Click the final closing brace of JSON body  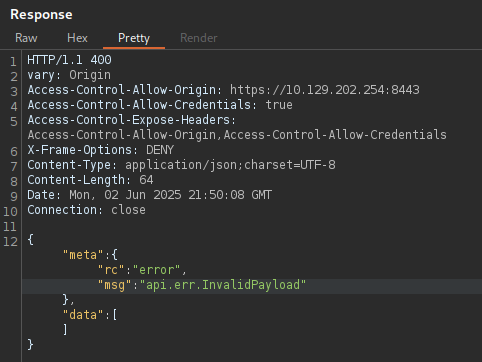click(31, 344)
